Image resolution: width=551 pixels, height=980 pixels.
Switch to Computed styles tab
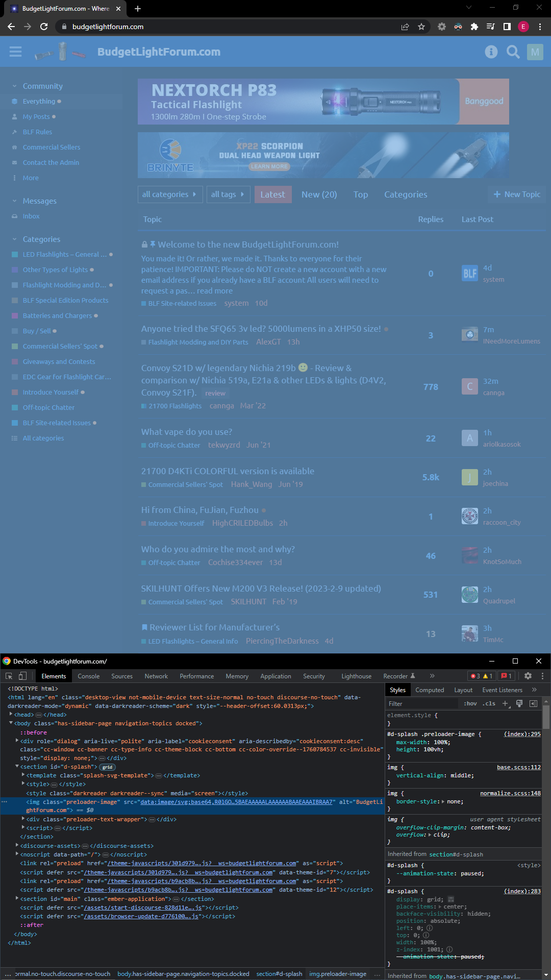click(430, 690)
